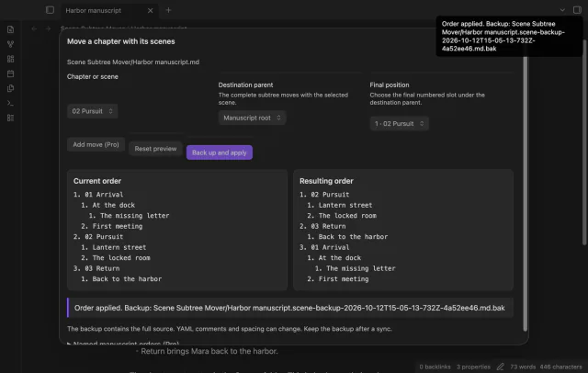Click '03 Return' in Resulting order list
Screen dimensions: 588x373
pyautogui.click(x=328, y=226)
